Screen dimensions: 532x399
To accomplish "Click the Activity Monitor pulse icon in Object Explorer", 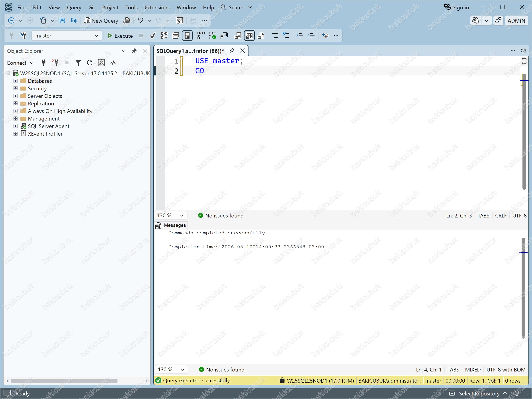I will coord(113,63).
